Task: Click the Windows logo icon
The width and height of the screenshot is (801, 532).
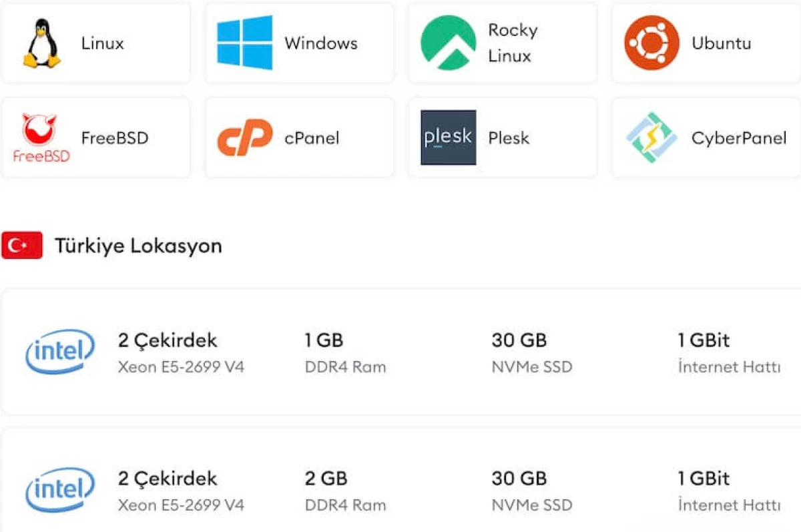Action: coord(245,43)
